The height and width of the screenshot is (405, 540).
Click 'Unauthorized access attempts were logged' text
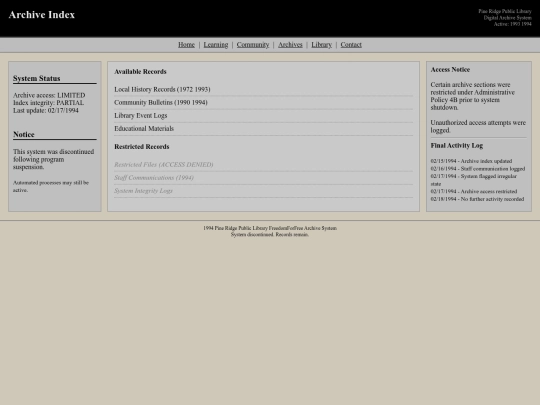click(478, 126)
